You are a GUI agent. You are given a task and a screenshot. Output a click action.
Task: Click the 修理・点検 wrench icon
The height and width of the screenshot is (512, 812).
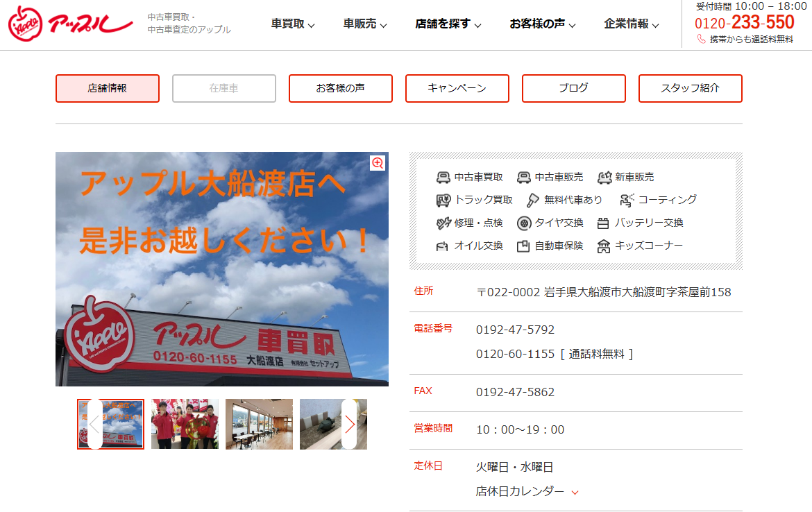(x=443, y=223)
